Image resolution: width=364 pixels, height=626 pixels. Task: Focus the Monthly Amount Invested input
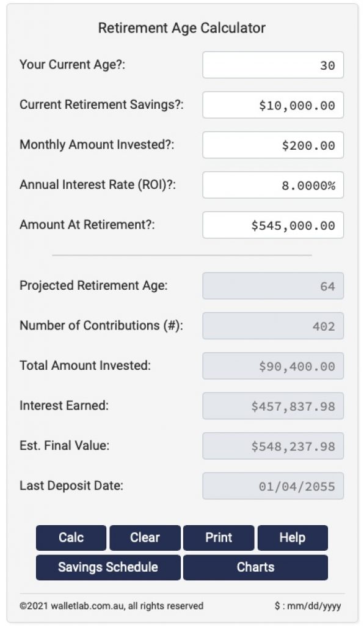pyautogui.click(x=273, y=145)
